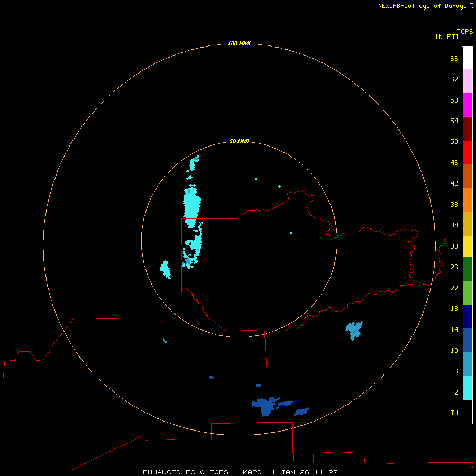The height and width of the screenshot is (476, 476).
Task: Click the gold legend swatch above 34
Action: [467, 224]
